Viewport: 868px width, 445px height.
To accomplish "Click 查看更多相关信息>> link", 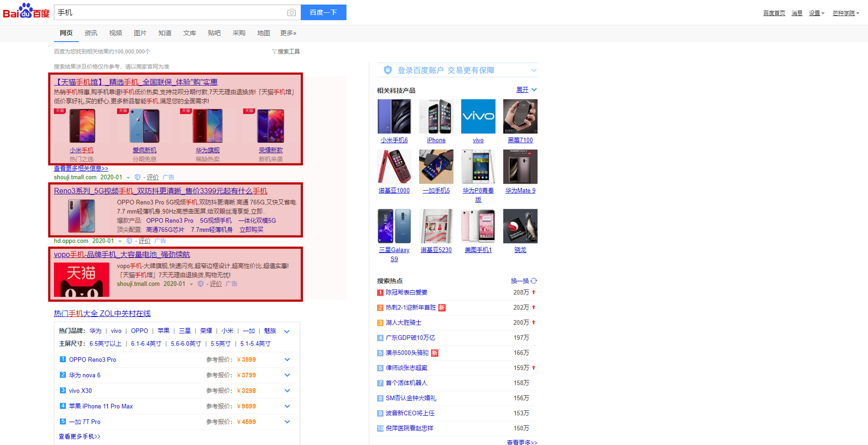I will coord(81,168).
